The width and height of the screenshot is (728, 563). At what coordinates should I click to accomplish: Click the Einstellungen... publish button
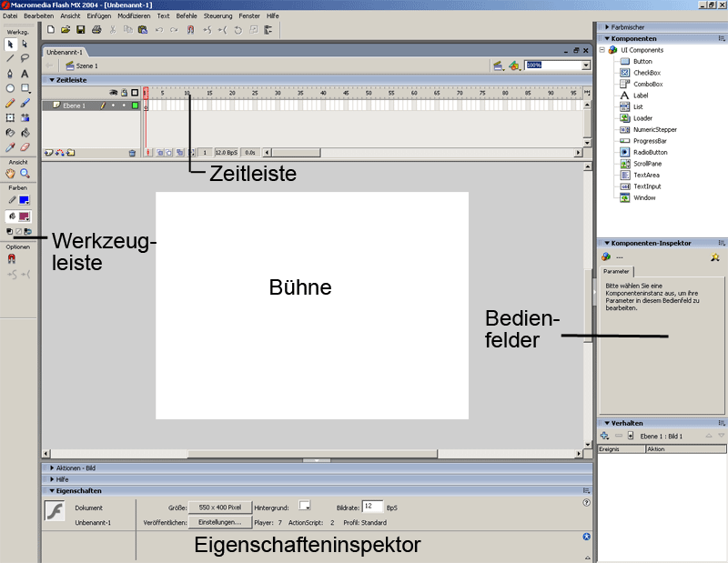click(219, 522)
